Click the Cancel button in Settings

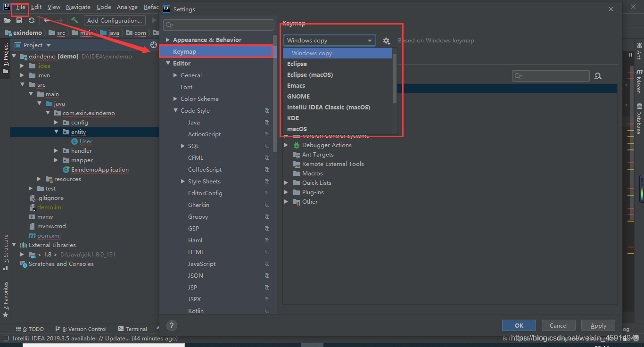click(x=559, y=325)
